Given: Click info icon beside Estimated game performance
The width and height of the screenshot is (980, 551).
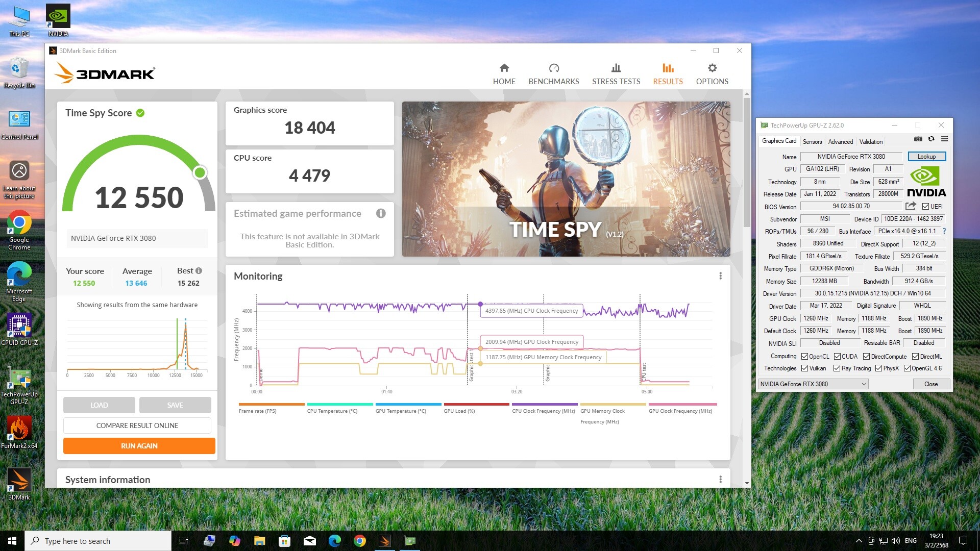Looking at the screenshot, I should tap(381, 213).
